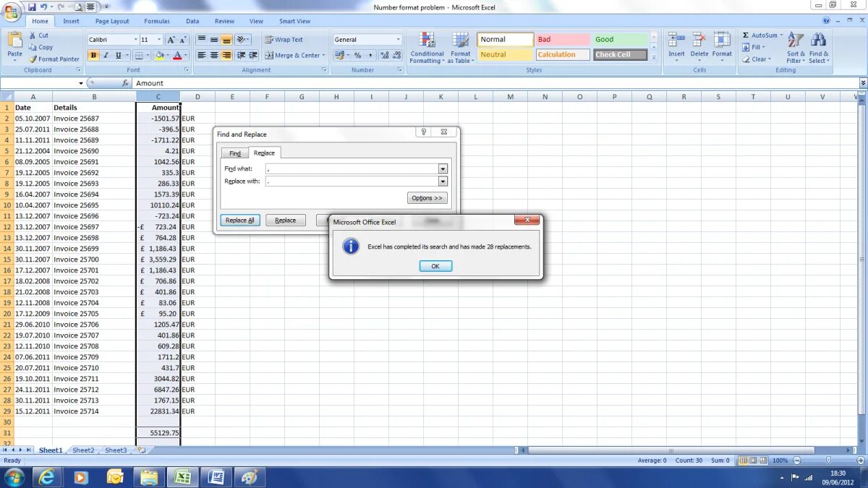The height and width of the screenshot is (488, 868).
Task: Click OK in the Excel message box
Action: click(435, 266)
